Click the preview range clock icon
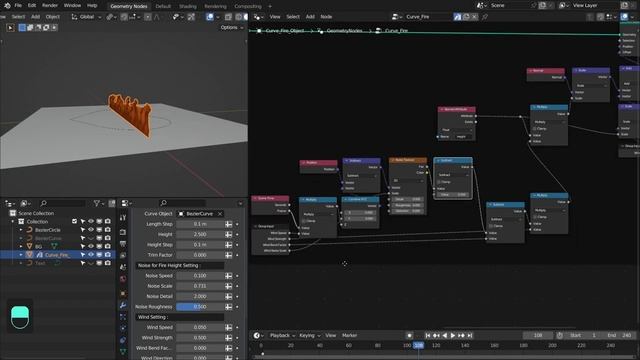Viewport: 640px width, 360px height. 560,336
